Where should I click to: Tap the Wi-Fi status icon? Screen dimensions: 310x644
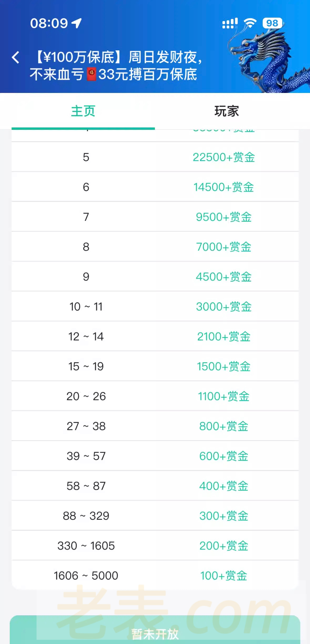250,23
